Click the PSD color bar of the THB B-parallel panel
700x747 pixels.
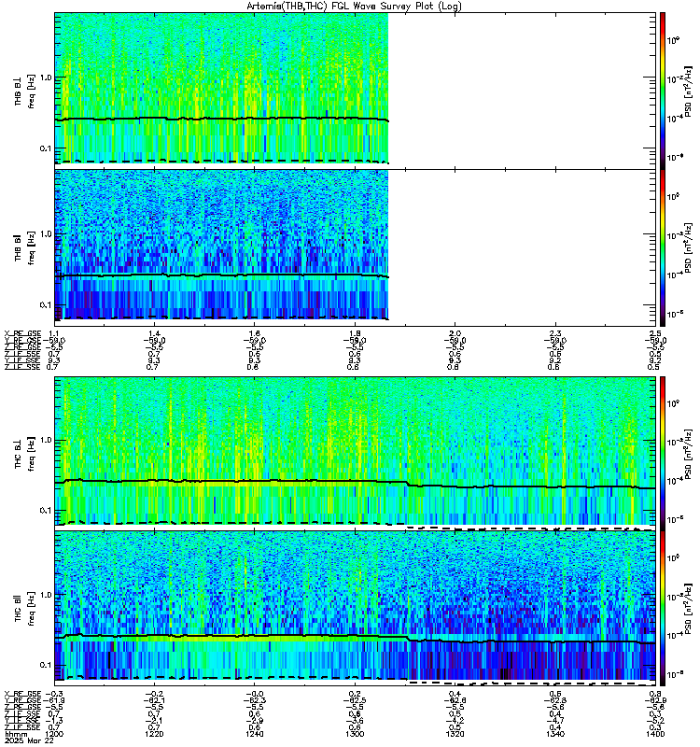(x=663, y=247)
